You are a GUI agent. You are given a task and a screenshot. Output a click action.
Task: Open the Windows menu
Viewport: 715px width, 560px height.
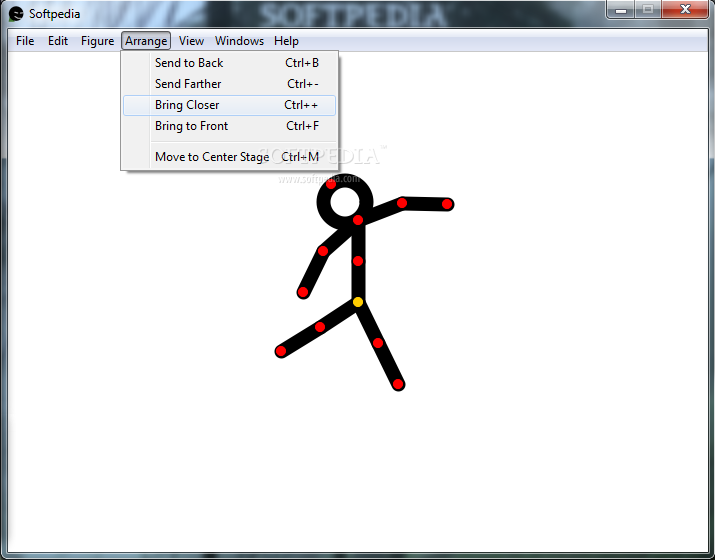[239, 41]
